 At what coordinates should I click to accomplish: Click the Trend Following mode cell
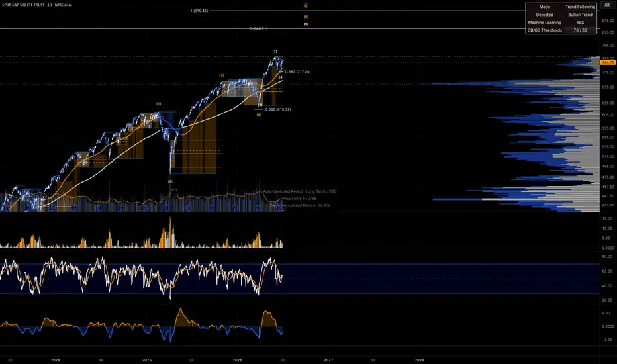(580, 7)
